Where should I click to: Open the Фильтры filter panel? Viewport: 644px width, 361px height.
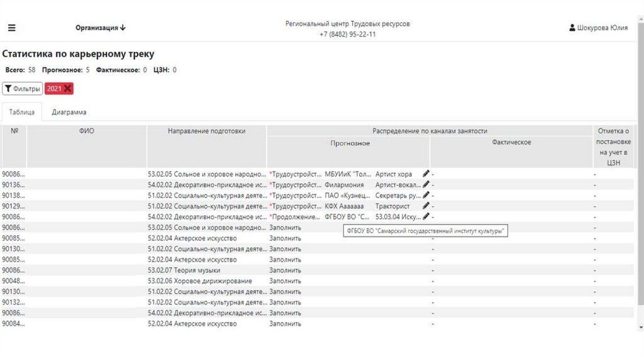coord(22,89)
